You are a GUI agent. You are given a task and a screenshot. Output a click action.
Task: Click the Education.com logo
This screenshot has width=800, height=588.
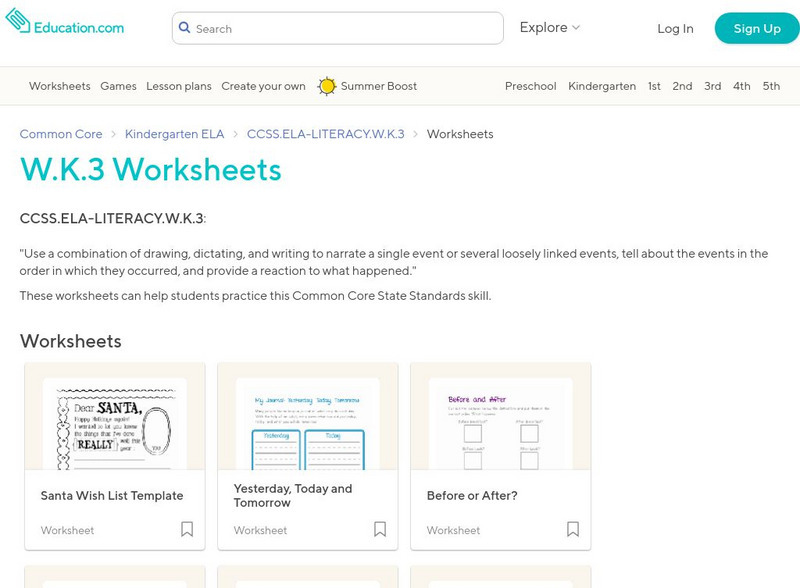tap(65, 22)
